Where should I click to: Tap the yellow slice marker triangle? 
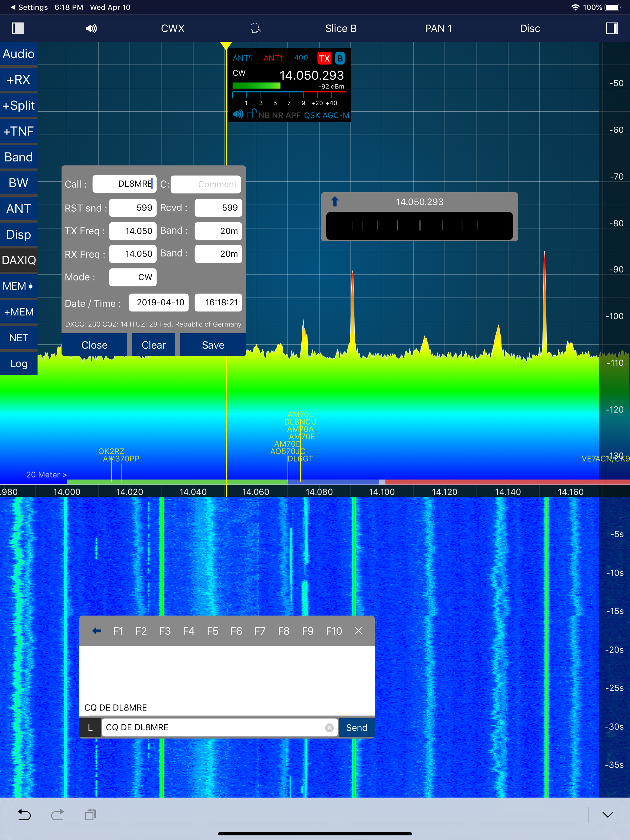point(226,46)
